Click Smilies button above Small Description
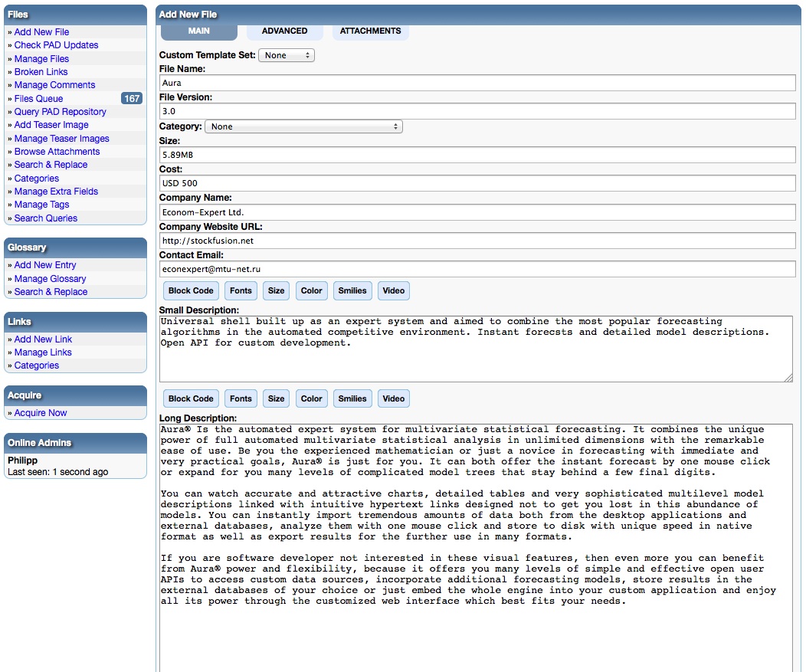Screen dimensions: 806x672 click(352, 290)
